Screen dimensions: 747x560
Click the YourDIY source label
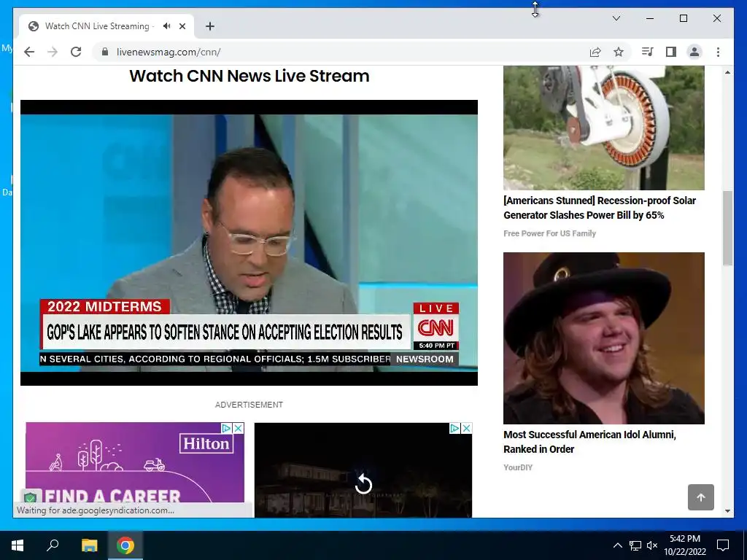tap(518, 467)
